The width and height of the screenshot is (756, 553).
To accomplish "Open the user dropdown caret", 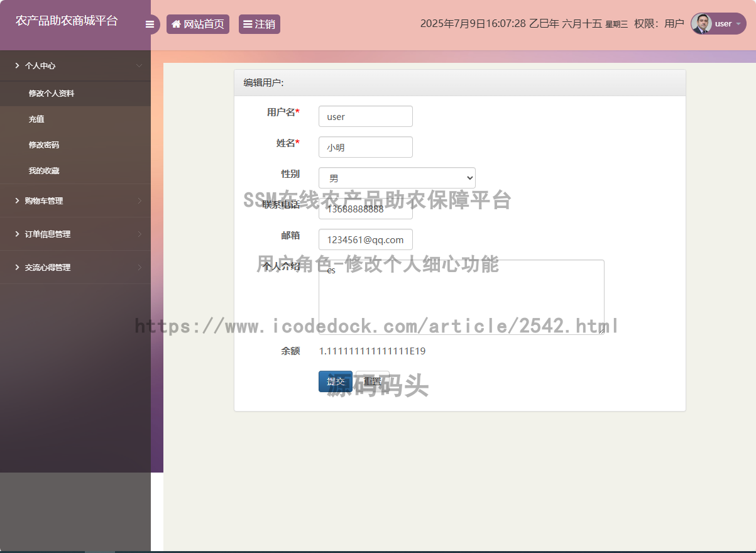I will [738, 25].
